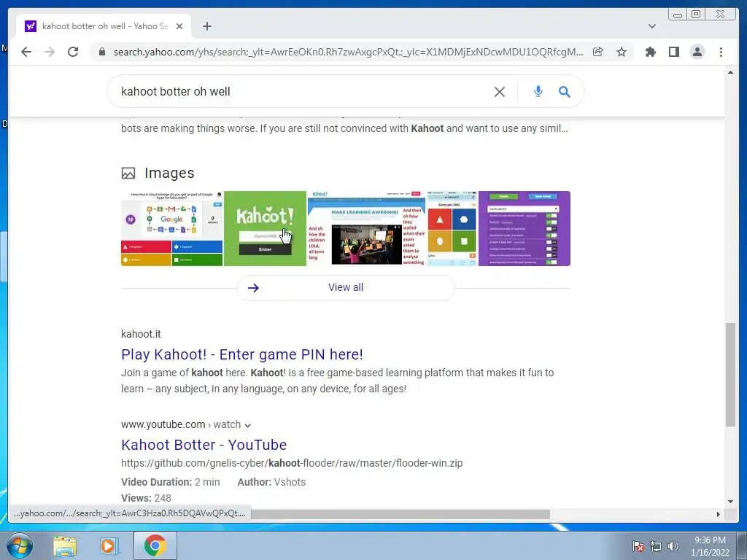Open the Make Learning Awesome thumbnail

click(x=366, y=228)
